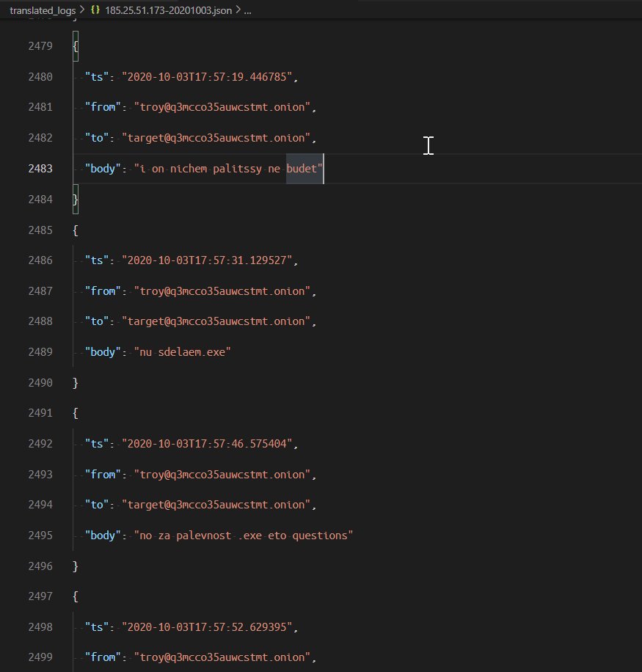Click the closing brace on line 2484
The width and height of the screenshot is (642, 672).
[x=76, y=200]
